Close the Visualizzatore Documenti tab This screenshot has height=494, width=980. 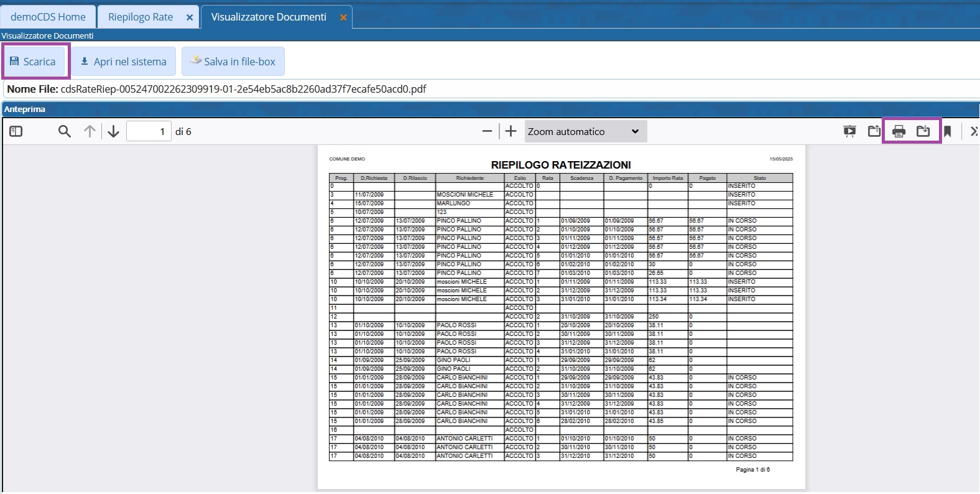[343, 17]
